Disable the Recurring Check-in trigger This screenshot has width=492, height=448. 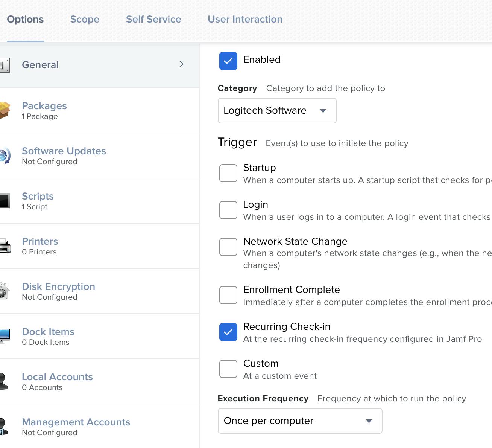[228, 332]
